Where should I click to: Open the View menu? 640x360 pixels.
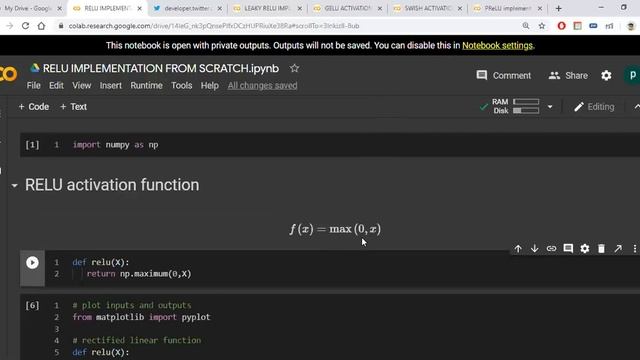[x=82, y=85]
